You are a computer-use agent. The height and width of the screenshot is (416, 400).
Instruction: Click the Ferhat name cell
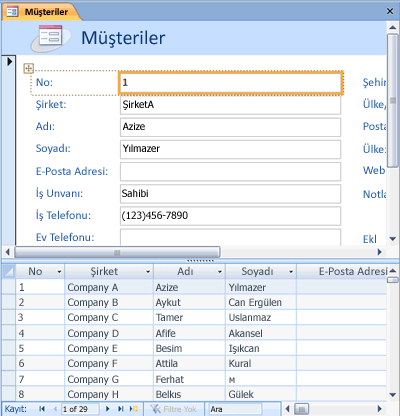[189, 379]
